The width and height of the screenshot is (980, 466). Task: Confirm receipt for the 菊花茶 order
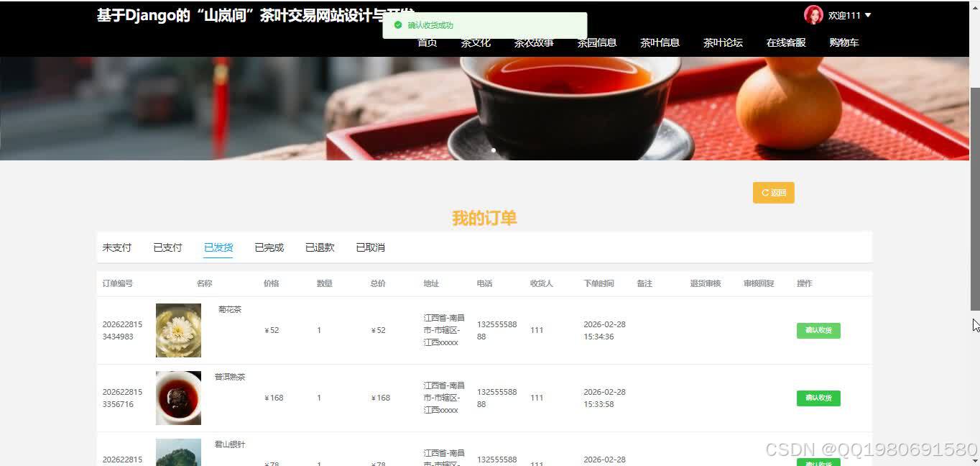tap(818, 331)
